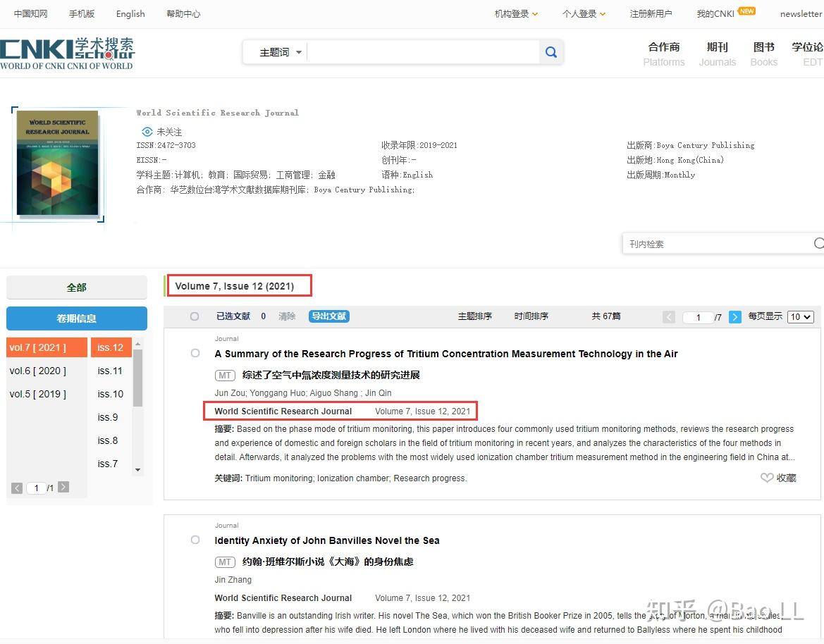
Task: Select vol.7 [2021] volume
Action: pos(47,348)
